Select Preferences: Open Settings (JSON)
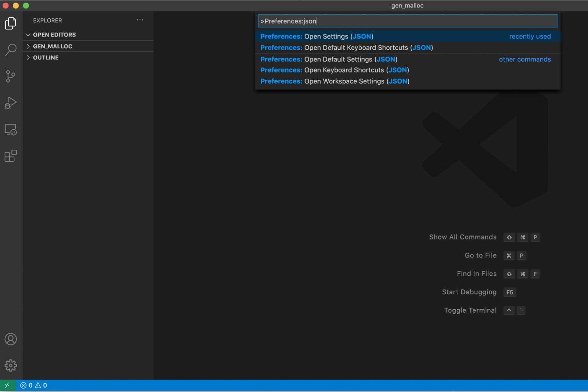Viewport: 588px width, 392px height. coord(317,37)
